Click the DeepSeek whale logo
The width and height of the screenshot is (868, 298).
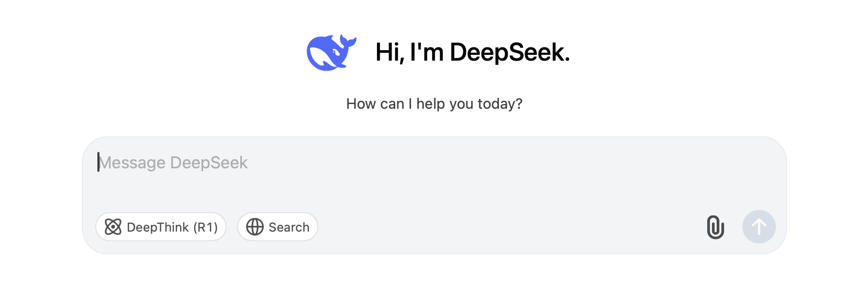click(331, 52)
